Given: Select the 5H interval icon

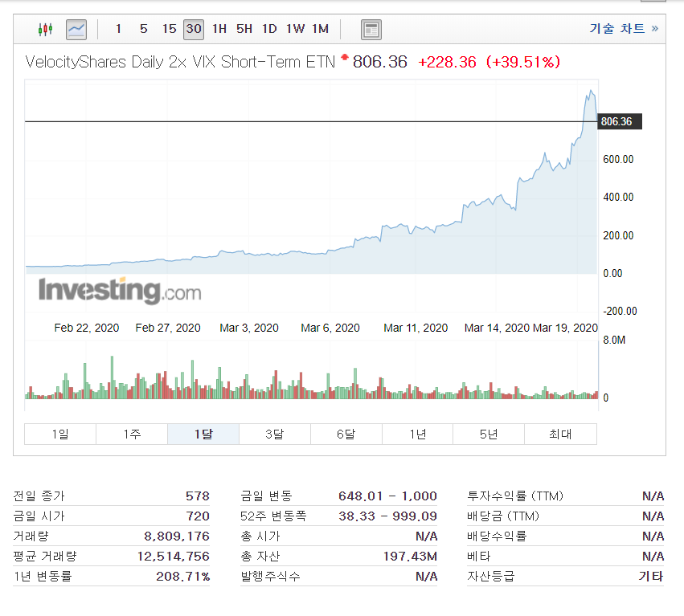Looking at the screenshot, I should click(244, 28).
